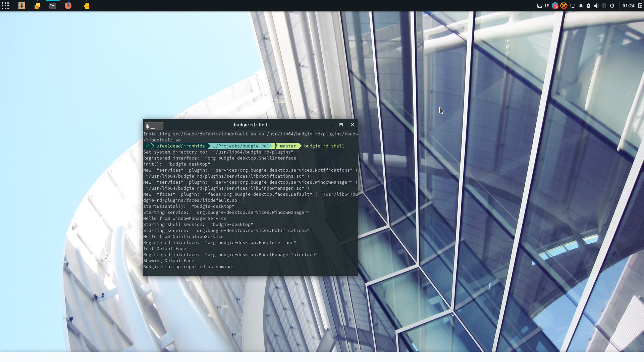Click the green checkmark prompt status
644x362 pixels.
147,146
